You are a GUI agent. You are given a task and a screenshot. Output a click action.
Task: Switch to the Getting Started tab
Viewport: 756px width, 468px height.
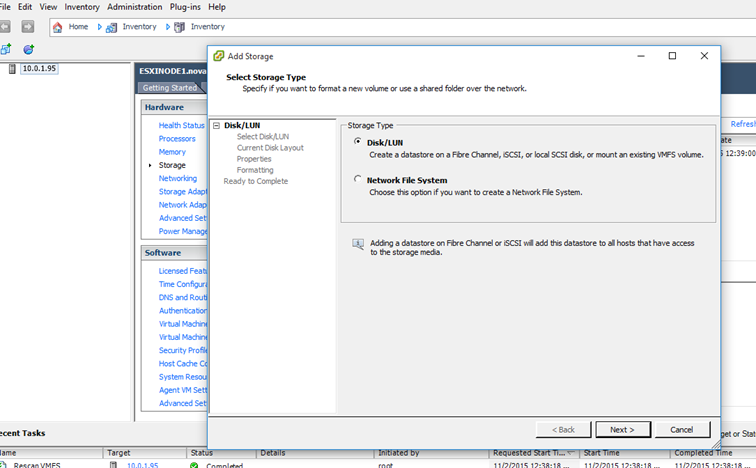[x=170, y=88]
